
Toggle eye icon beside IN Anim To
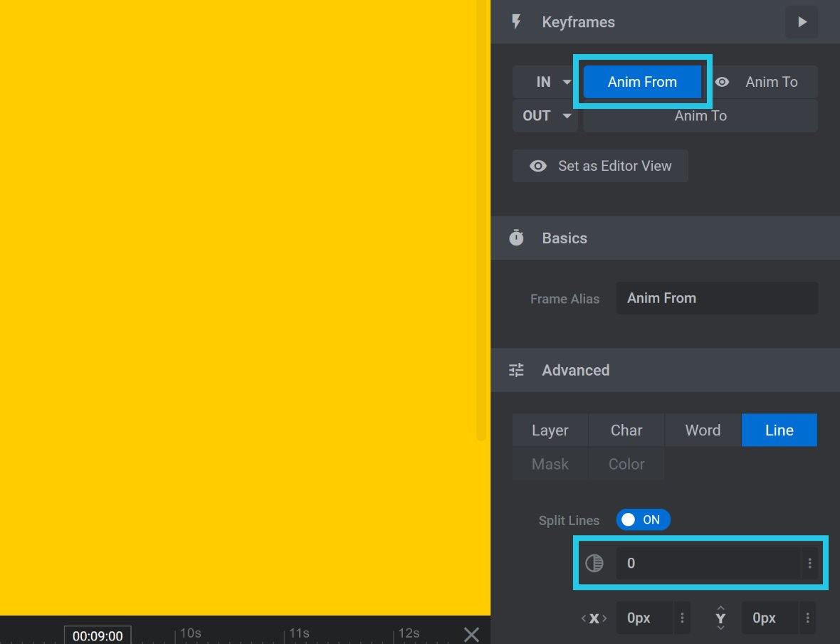722,82
